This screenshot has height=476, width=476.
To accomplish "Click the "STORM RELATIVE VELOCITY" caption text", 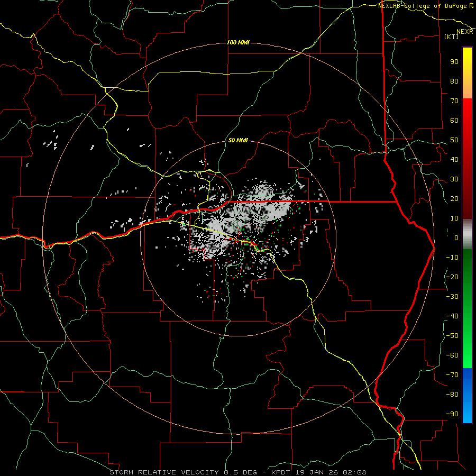I will click(164, 472).
